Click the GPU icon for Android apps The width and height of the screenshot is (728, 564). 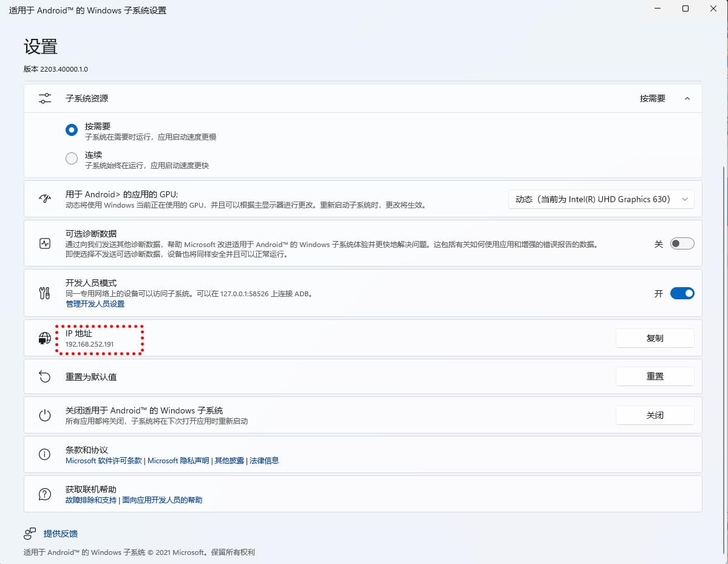pyautogui.click(x=45, y=199)
